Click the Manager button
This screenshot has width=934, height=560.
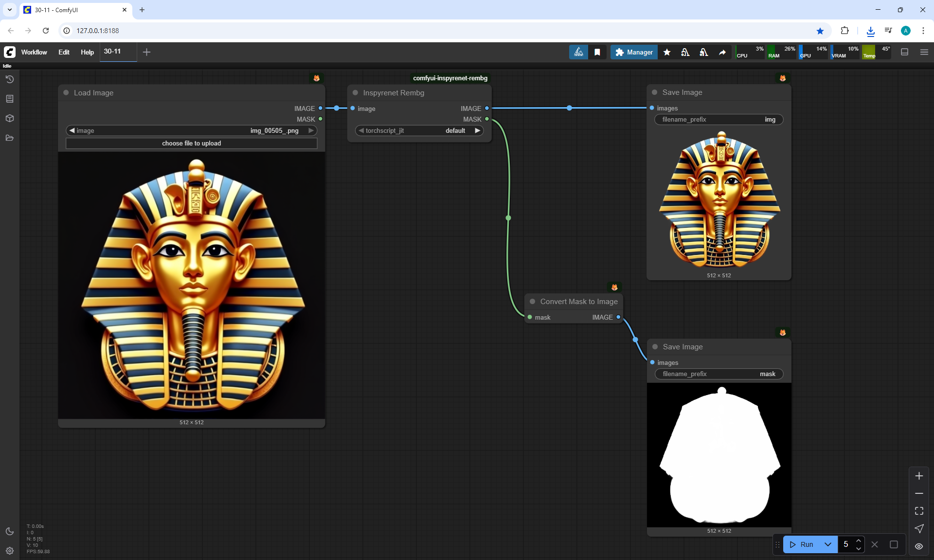[634, 52]
